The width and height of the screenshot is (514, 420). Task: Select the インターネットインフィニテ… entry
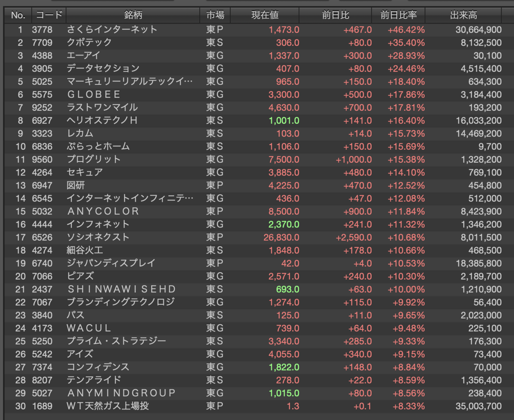[130, 198]
